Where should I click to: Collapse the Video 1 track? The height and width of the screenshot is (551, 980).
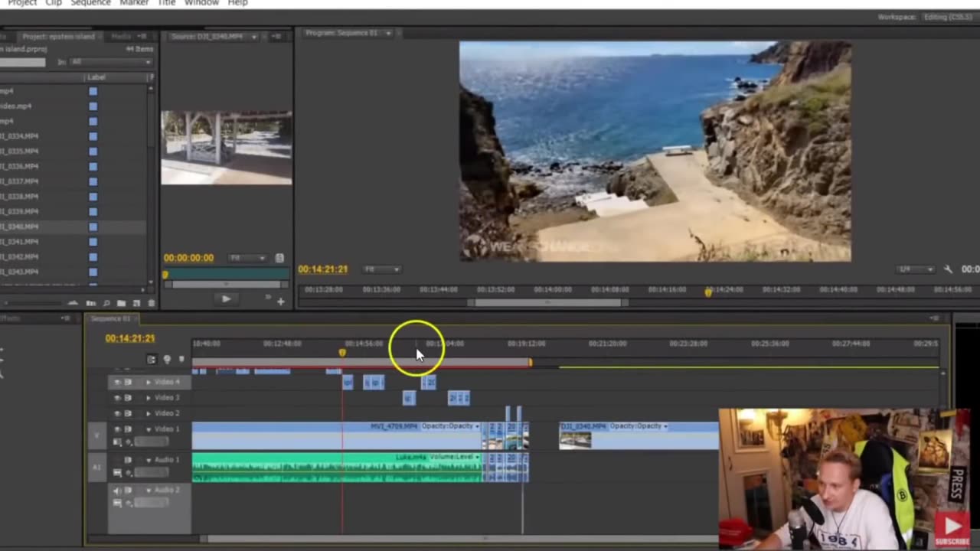click(x=149, y=429)
